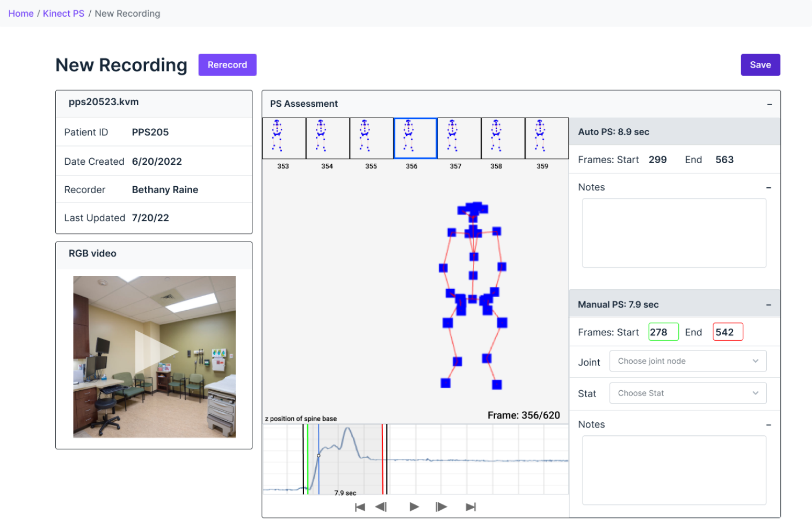Select frame 359 thumbnail
This screenshot has height=527, width=812.
[x=547, y=138]
